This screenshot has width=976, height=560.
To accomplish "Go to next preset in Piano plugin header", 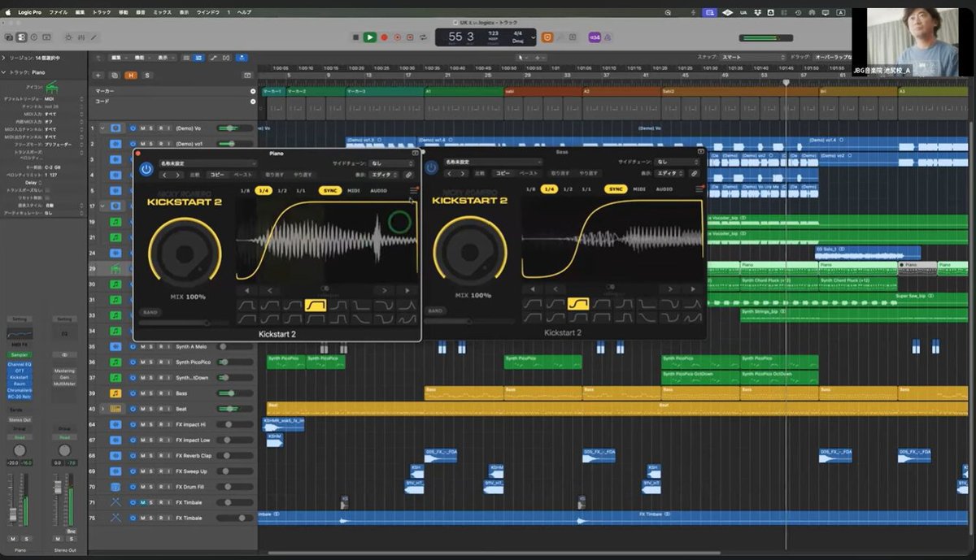I will click(179, 174).
